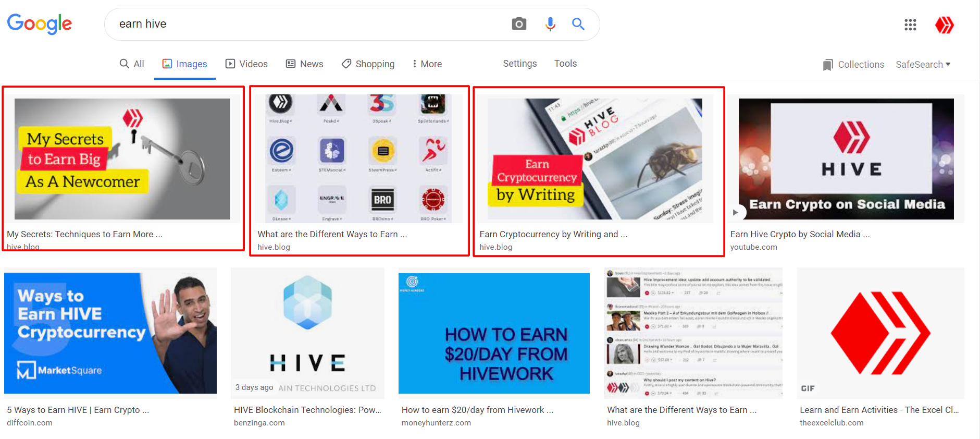Click the Collections bookmark icon
The image size is (980, 439).
point(827,65)
